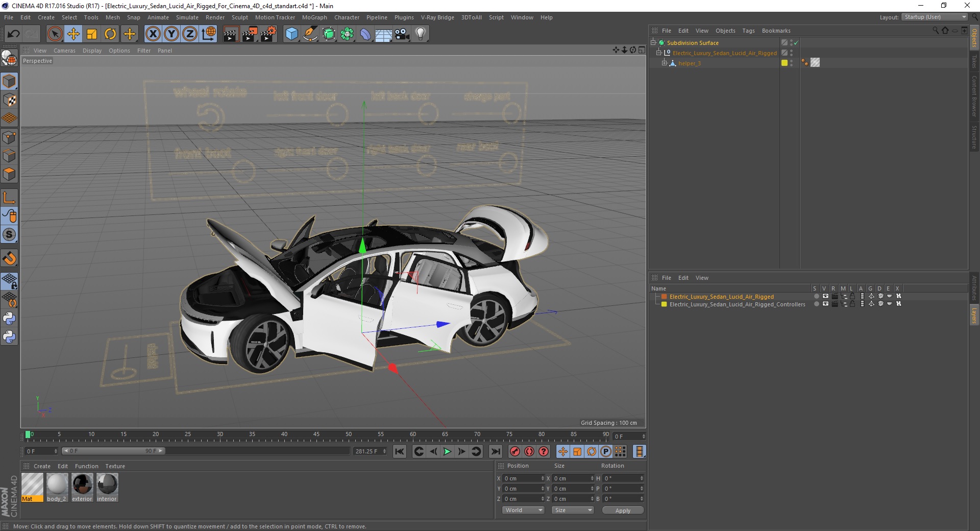Screen dimensions: 980x531
Task: Open the Array modeling objects icon
Action: point(347,34)
